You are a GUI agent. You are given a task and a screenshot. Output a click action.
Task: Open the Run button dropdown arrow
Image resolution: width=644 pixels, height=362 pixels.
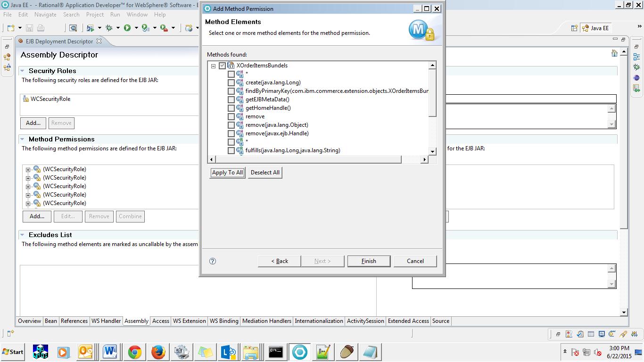(x=136, y=28)
